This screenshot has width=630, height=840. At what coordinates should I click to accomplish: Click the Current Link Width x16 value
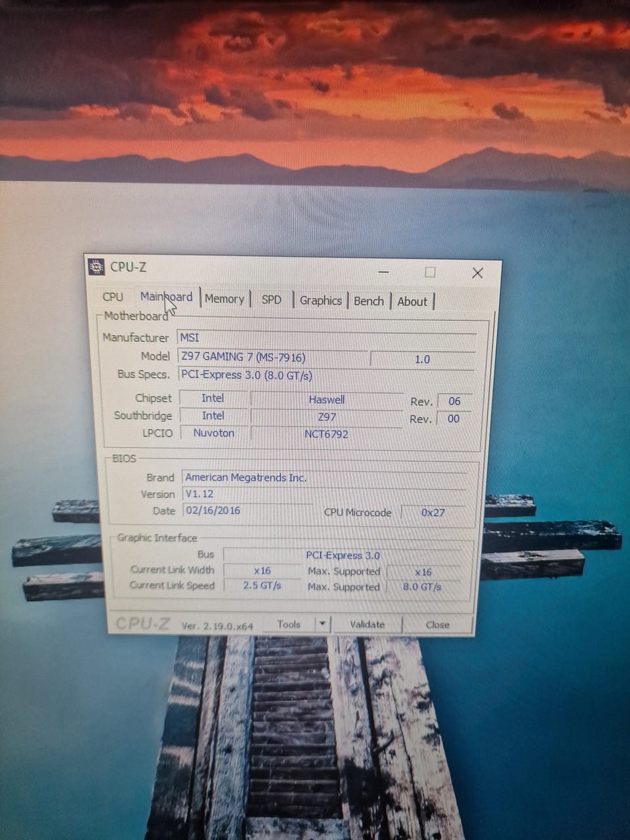[262, 571]
